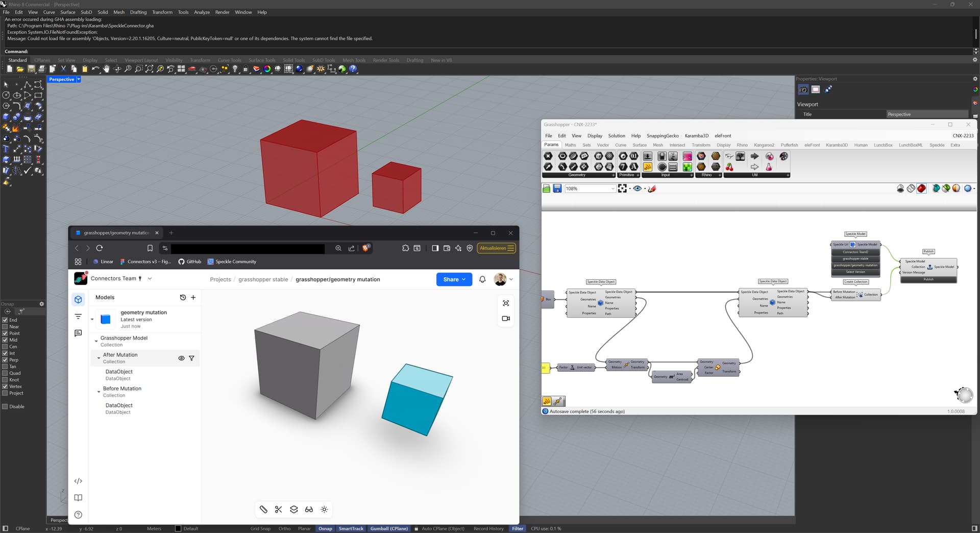Click the browser address bar field
The height and width of the screenshot is (533, 980).
coord(248,249)
